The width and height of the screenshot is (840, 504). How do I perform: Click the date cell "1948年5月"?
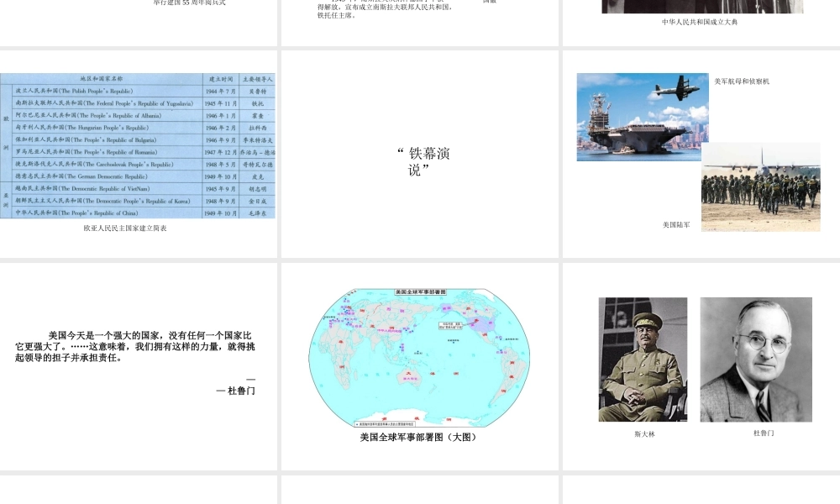[x=221, y=165]
